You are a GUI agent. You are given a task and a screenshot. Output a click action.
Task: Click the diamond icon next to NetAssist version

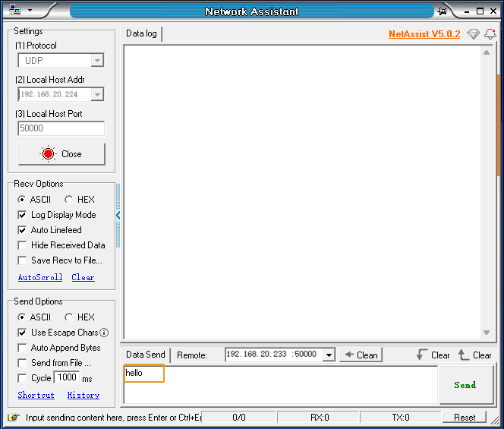473,34
